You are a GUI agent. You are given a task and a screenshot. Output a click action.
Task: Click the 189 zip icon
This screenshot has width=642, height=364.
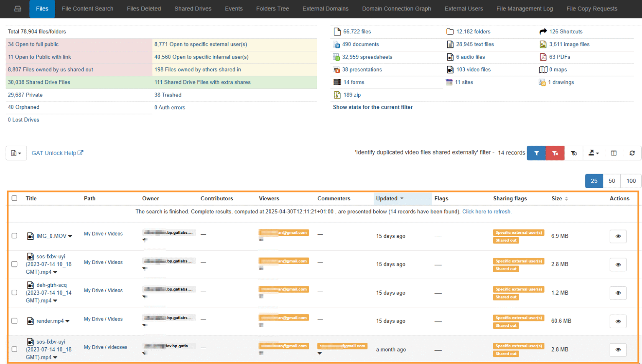tap(337, 95)
